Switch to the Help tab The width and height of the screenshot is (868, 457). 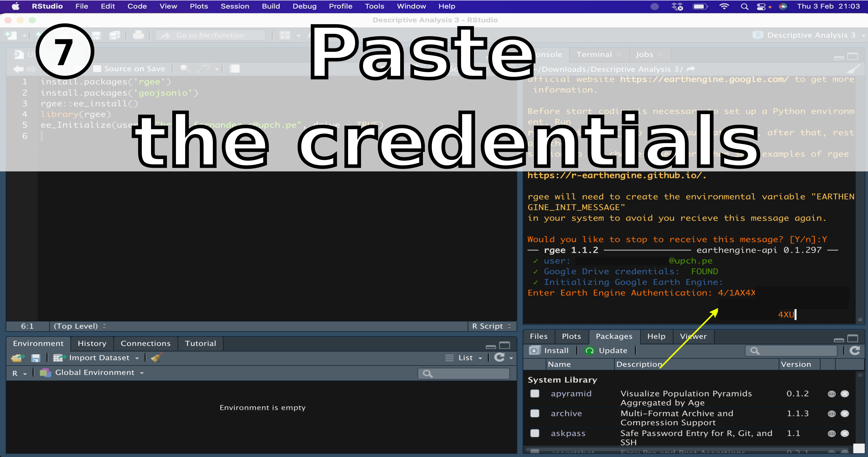[656, 336]
